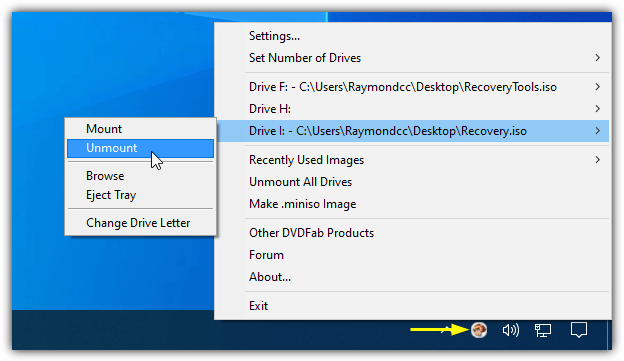Expand the Drive H: submenu arrow
Viewport: 624px width, 361px height.
(597, 109)
